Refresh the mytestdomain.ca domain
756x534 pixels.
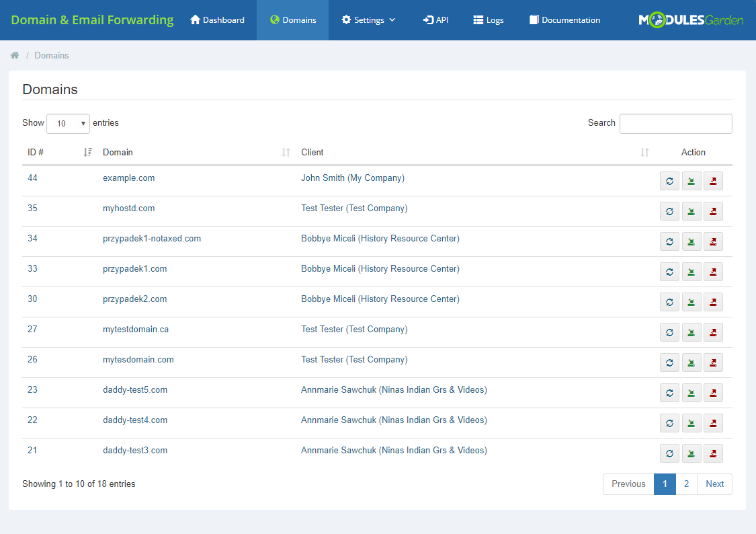click(x=669, y=332)
